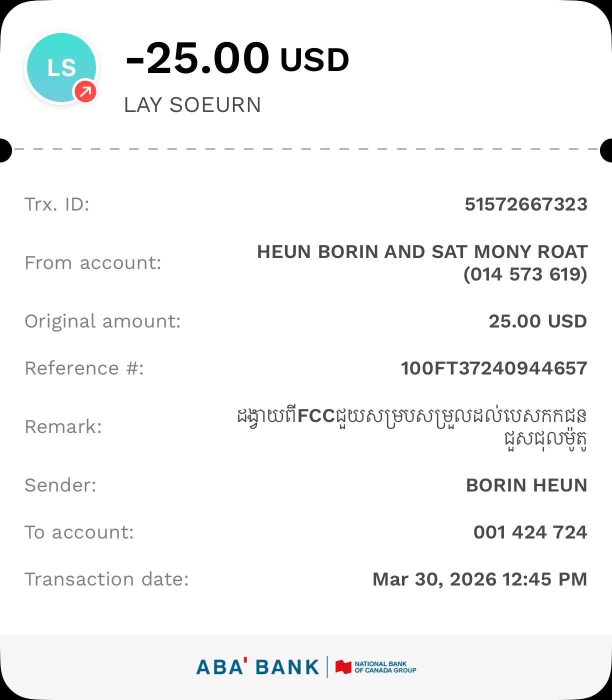Click the -25.00 USD amount header
Screen dimensions: 612x700
[237, 59]
